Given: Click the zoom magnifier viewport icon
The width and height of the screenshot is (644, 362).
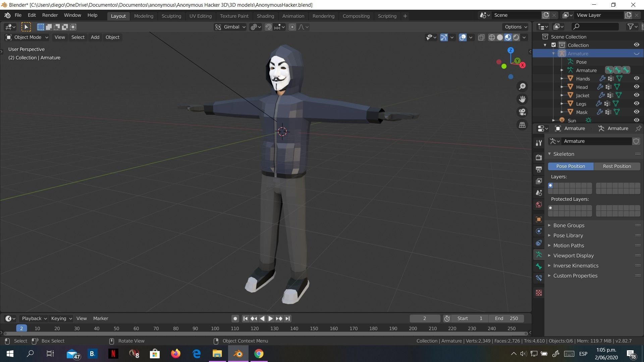Looking at the screenshot, I should point(522,86).
